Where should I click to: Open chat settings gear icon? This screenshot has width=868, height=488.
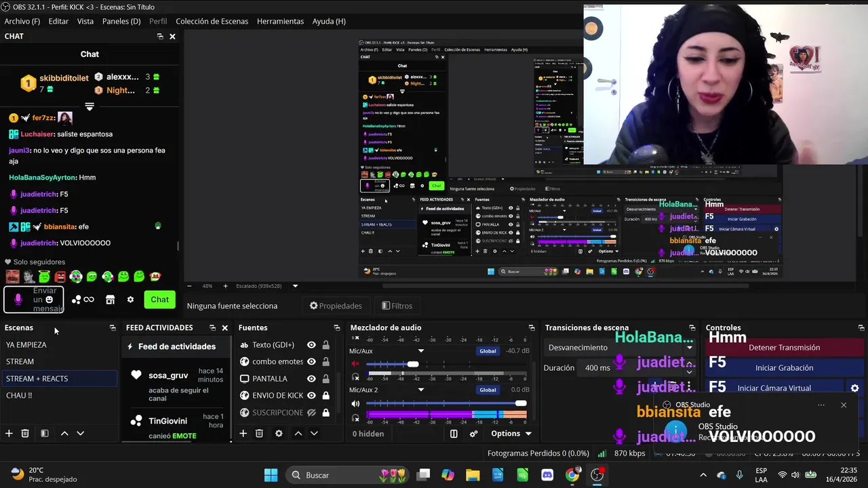[x=130, y=300]
